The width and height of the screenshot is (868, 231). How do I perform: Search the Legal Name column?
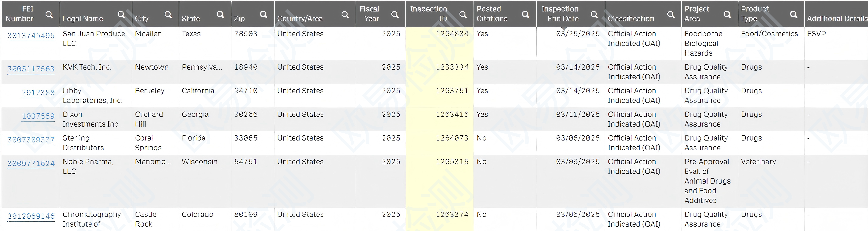121,14
